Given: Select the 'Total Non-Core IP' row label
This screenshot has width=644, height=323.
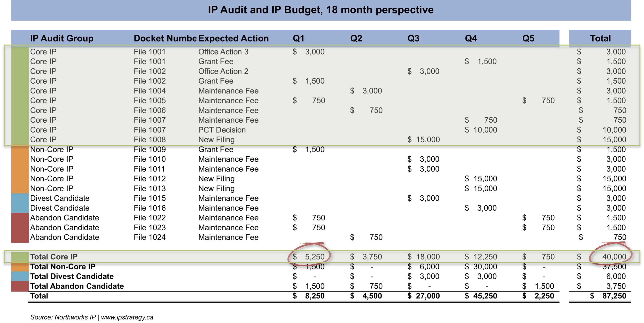Looking at the screenshot, I should point(63,267).
